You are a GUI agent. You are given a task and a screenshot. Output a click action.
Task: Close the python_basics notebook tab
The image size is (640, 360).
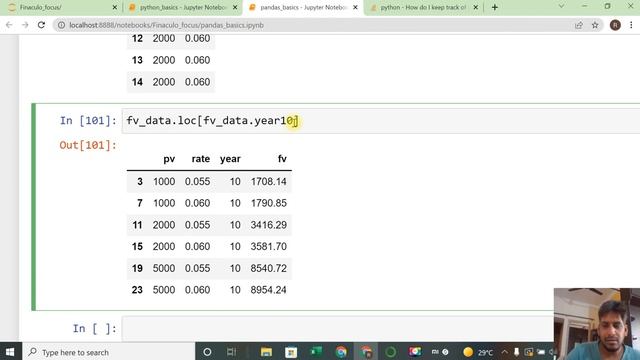coord(235,7)
